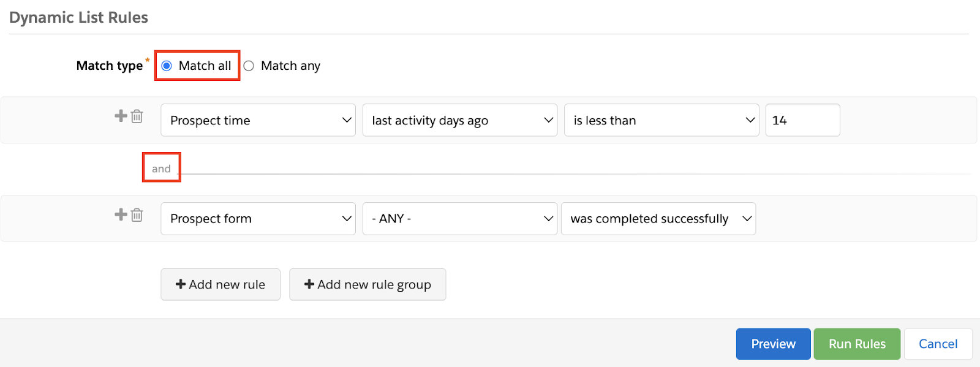Click Add new rule group button

click(367, 284)
